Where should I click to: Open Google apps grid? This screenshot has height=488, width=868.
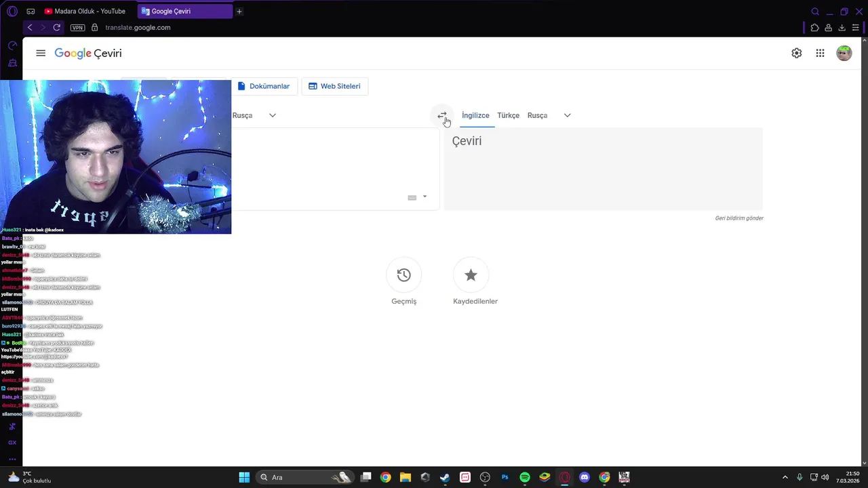pos(820,53)
